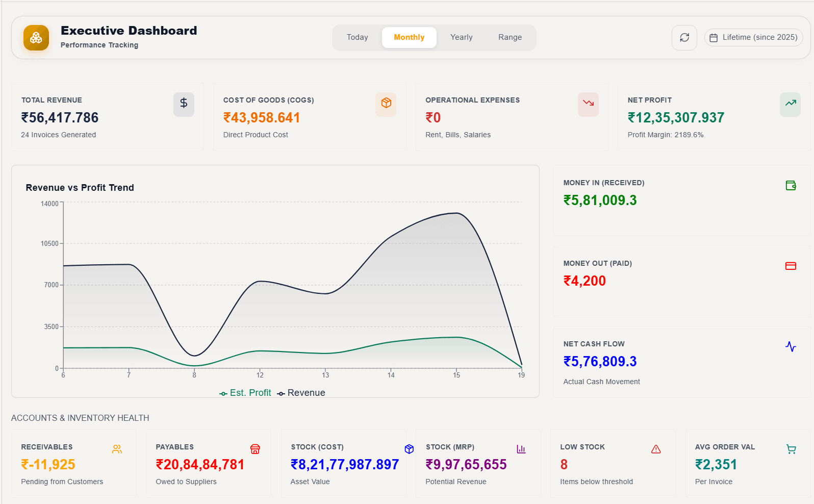Click the Receivables value ₹-11,925

(48, 465)
